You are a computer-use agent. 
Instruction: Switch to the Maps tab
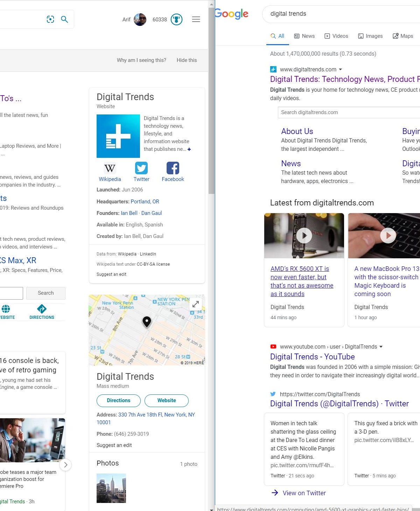click(x=403, y=36)
